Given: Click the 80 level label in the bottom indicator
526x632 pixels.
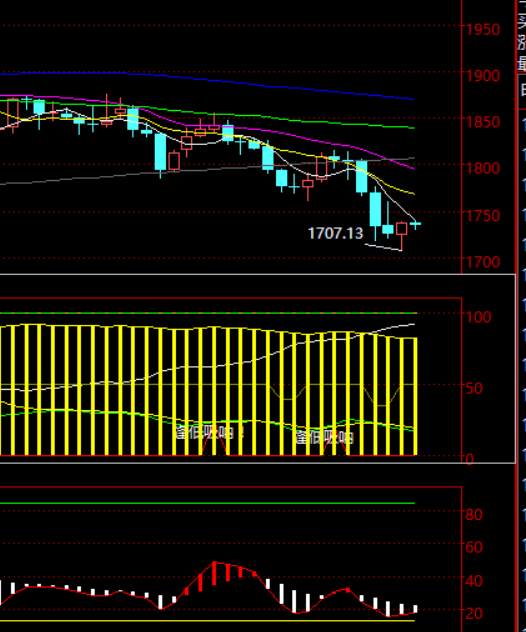Looking at the screenshot, I should tap(474, 514).
